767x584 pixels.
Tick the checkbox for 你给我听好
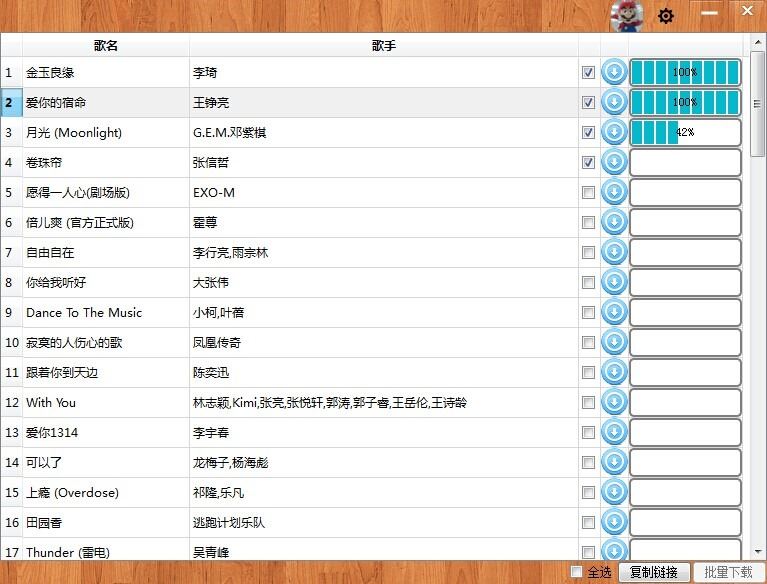pos(588,282)
